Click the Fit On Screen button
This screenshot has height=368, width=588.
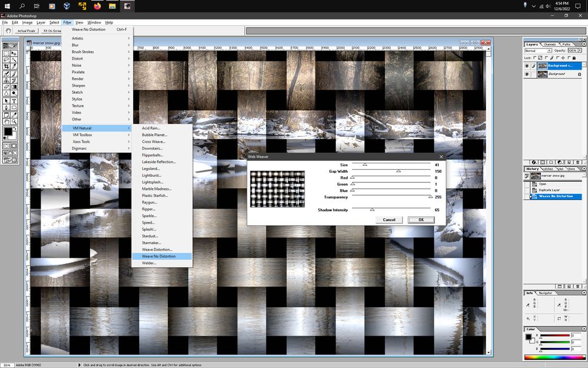[x=51, y=31]
